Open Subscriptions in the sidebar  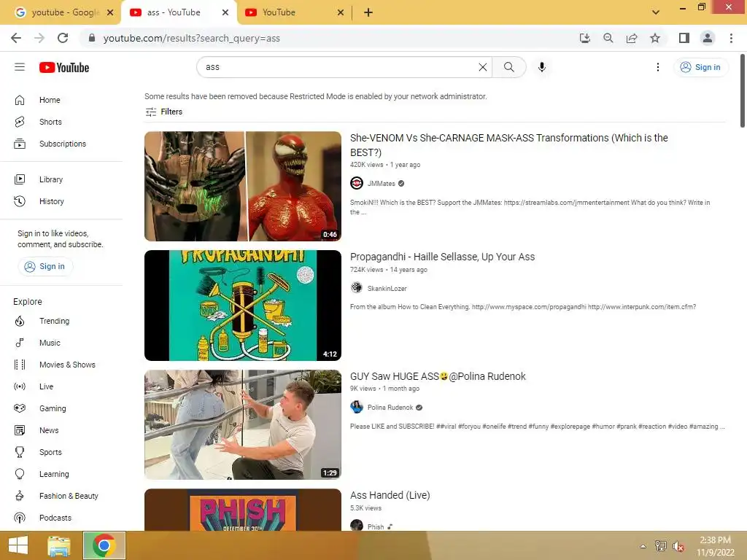(61, 144)
